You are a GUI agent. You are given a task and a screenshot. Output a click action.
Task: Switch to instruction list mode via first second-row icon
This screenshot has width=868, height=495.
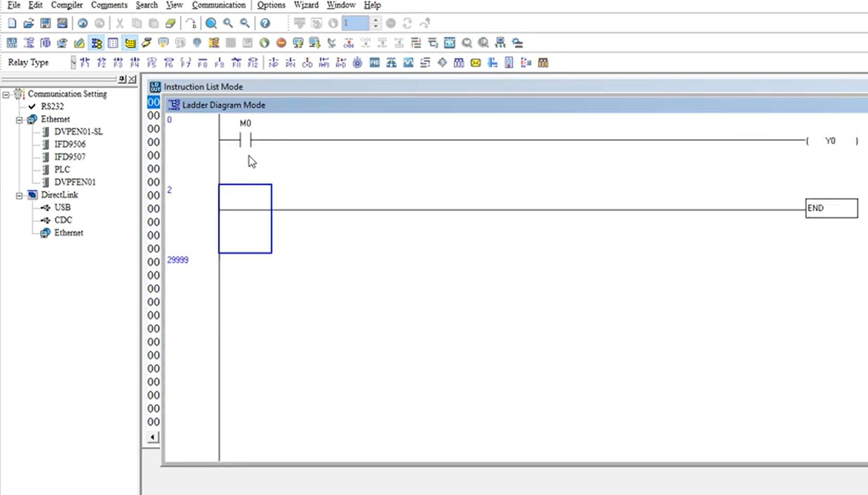click(12, 43)
